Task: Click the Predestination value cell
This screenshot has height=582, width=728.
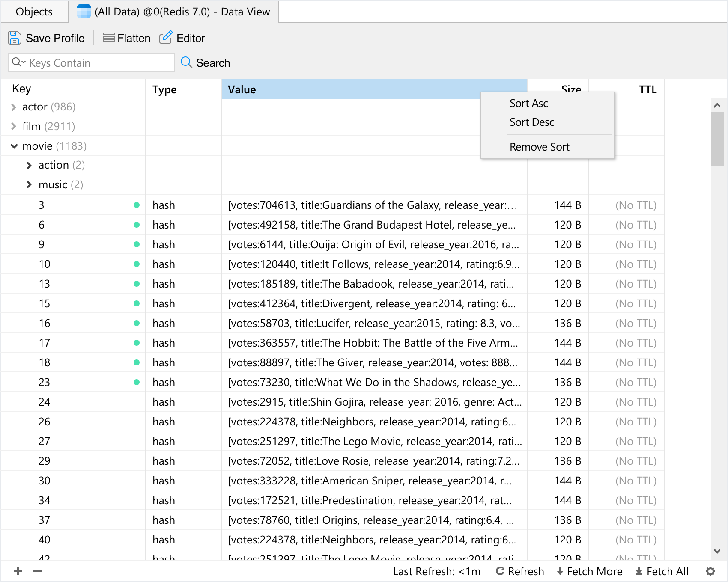Action: pos(374,500)
